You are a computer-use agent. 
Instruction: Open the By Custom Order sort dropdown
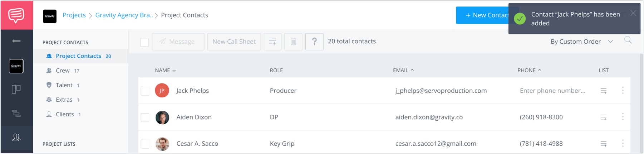[582, 42]
